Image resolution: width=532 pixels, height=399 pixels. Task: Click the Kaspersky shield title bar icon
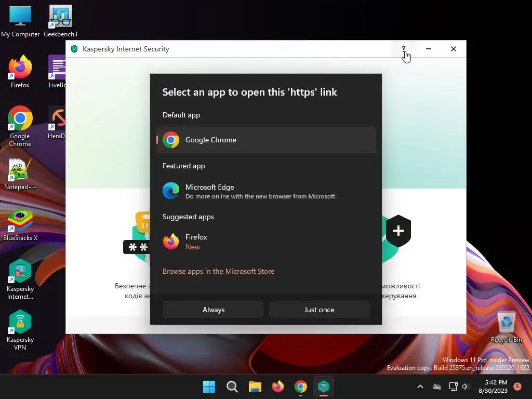coord(74,49)
